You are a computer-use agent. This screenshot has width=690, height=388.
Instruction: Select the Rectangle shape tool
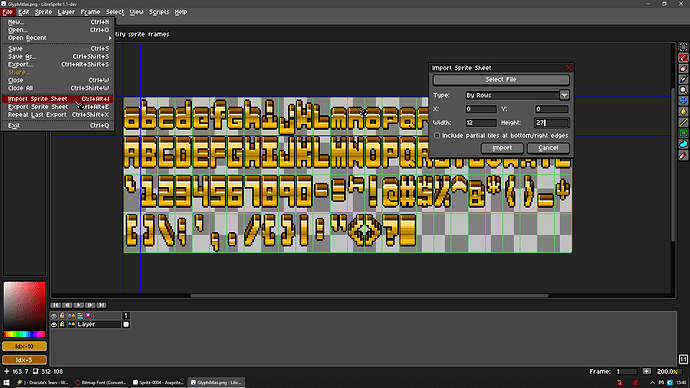(683, 133)
